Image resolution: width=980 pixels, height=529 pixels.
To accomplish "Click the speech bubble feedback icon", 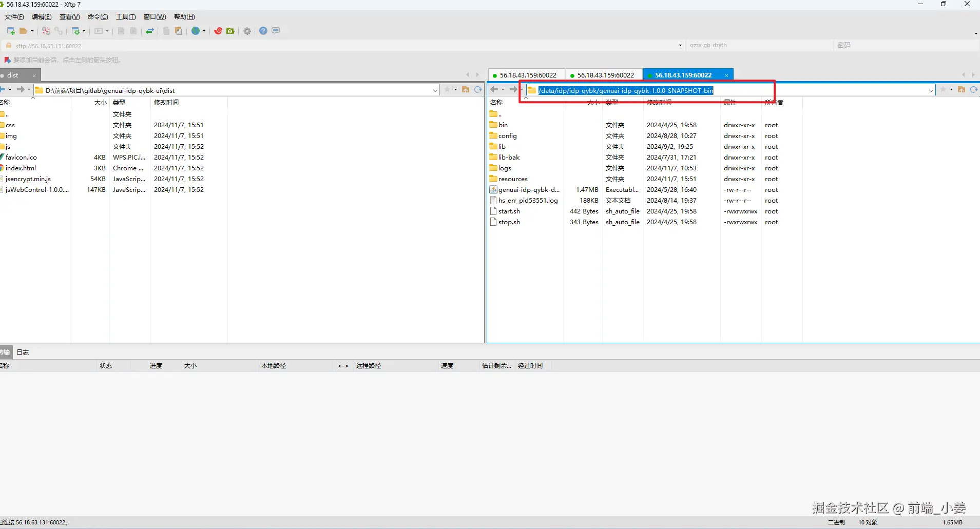I will [276, 31].
